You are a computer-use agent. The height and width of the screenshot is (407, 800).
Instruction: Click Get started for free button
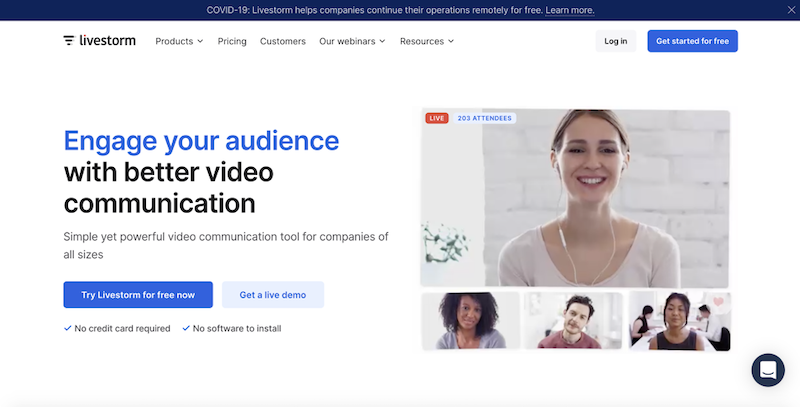pos(692,41)
